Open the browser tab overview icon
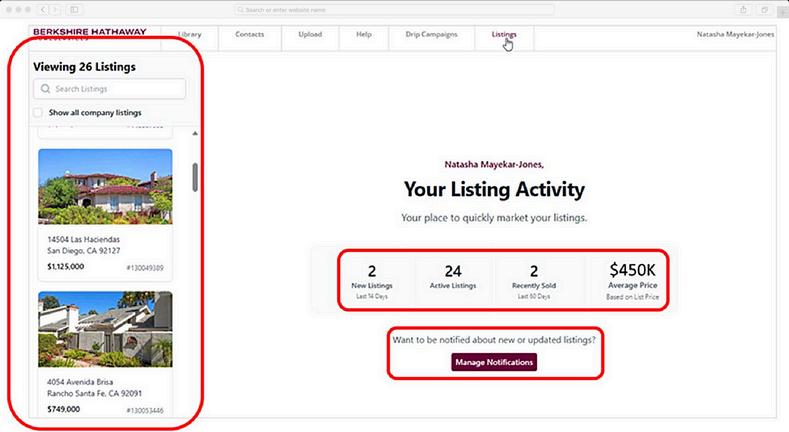 (x=763, y=10)
